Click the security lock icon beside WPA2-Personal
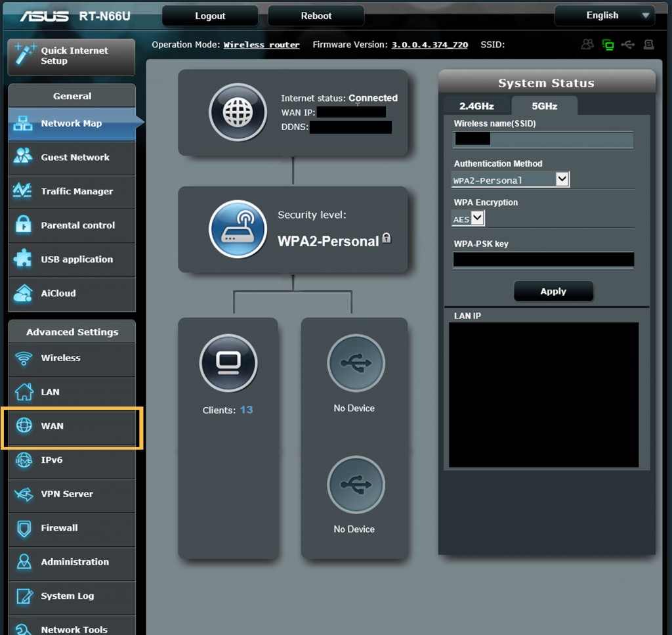This screenshot has width=672, height=635. click(387, 238)
